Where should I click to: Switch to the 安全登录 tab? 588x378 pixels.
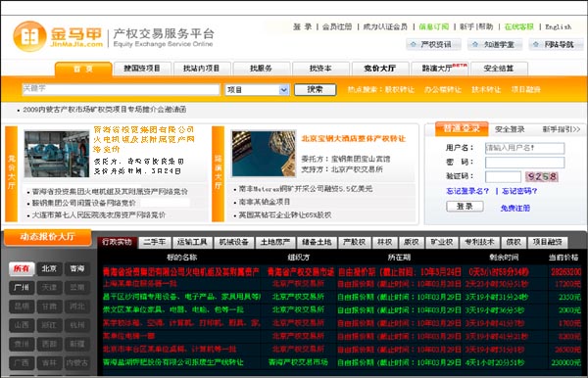[510, 129]
